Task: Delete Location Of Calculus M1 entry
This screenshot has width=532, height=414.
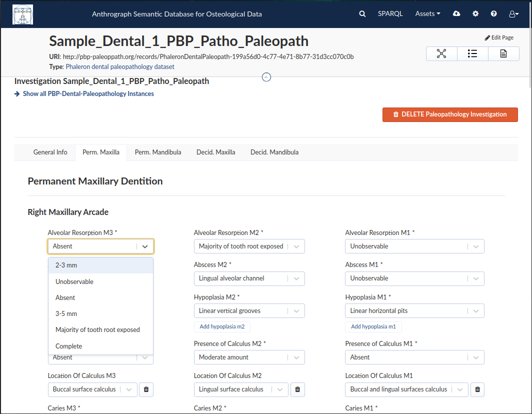Action: [x=477, y=389]
